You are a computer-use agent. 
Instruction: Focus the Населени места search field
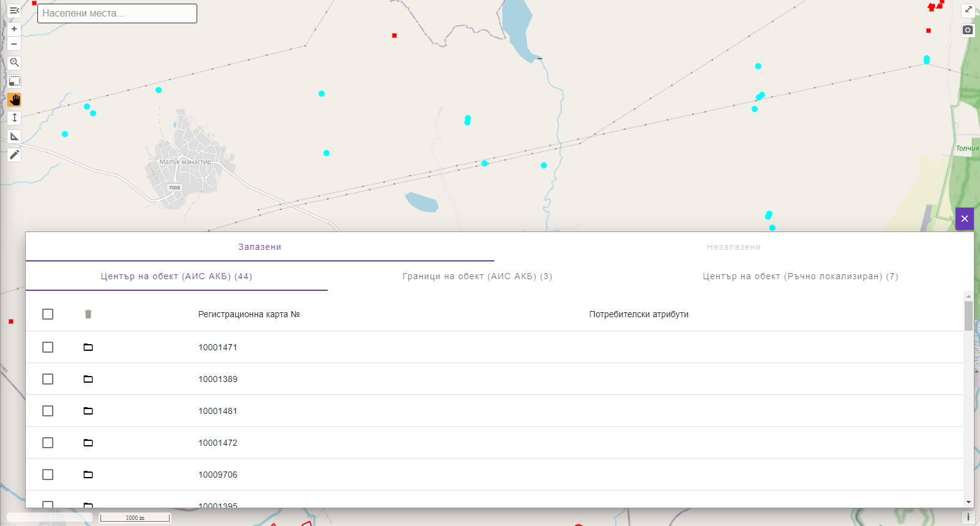117,13
